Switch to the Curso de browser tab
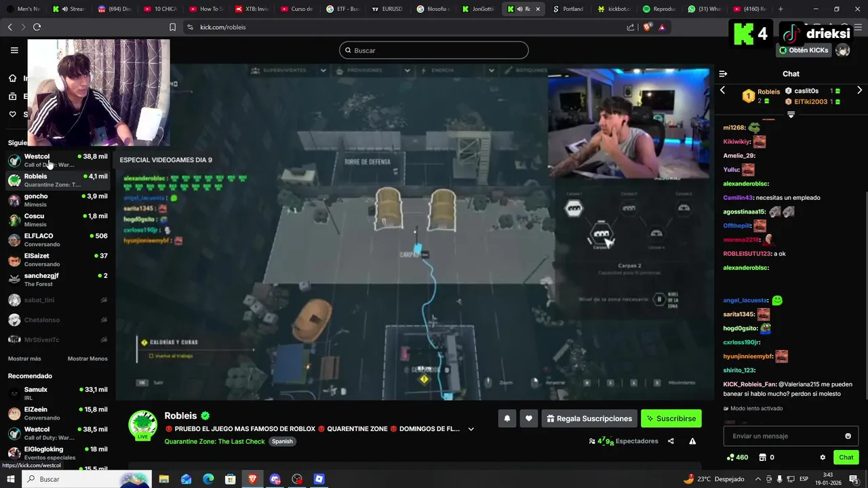Screen dimensions: 868x488 (x=296, y=9)
